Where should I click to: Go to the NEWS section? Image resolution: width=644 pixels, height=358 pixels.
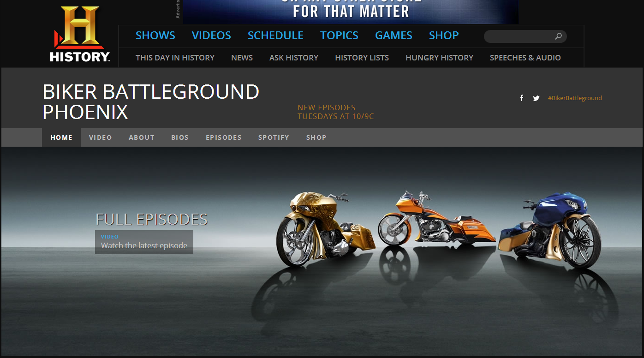pos(242,58)
